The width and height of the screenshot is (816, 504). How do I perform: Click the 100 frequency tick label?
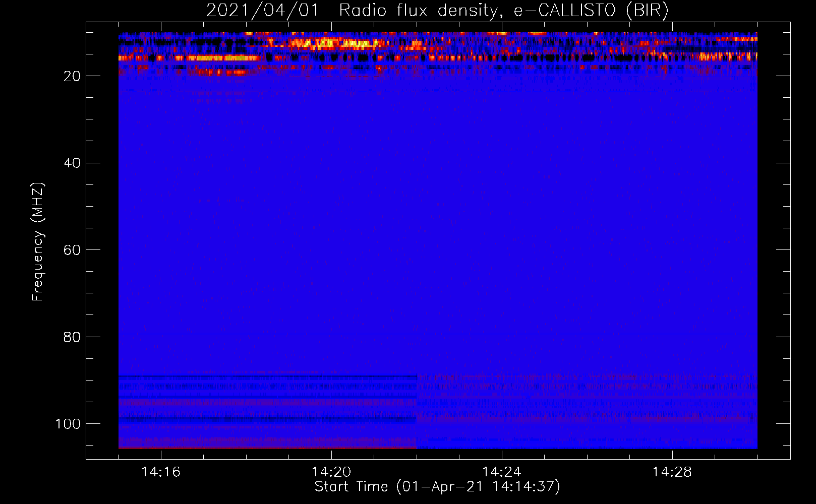click(68, 424)
